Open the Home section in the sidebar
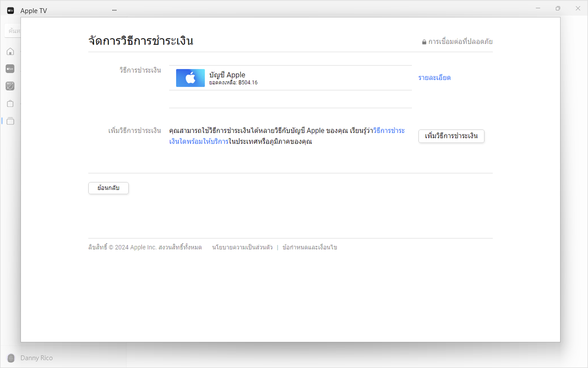 click(10, 51)
